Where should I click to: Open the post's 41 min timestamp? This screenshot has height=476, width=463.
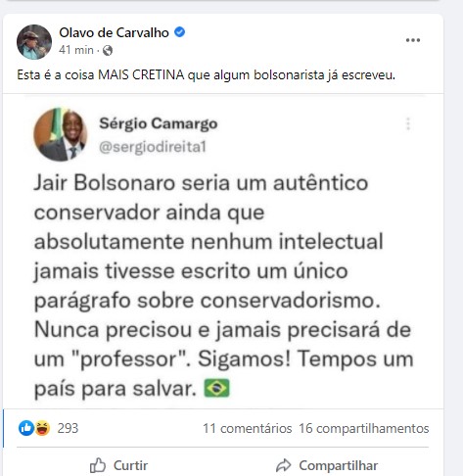click(76, 50)
